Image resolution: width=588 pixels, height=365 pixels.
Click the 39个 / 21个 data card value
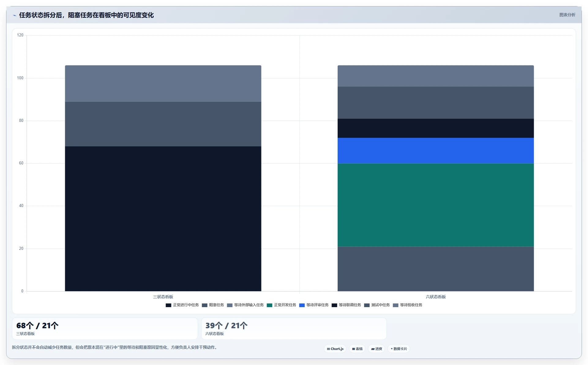226,325
